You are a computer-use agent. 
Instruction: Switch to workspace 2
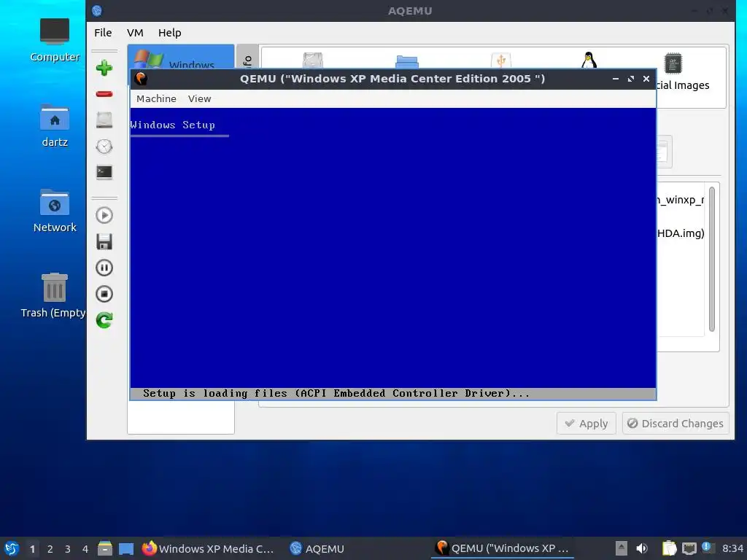pos(50,549)
